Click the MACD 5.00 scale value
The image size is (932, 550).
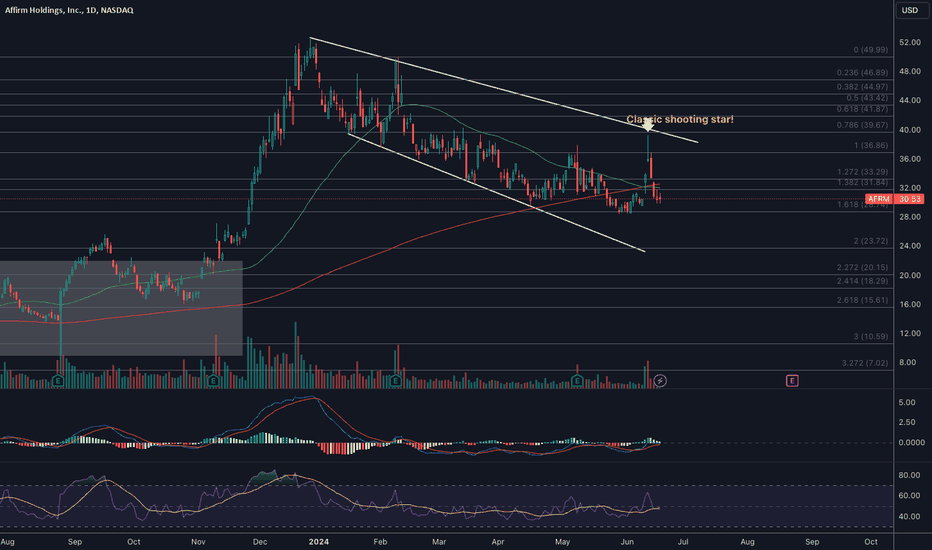coord(907,403)
